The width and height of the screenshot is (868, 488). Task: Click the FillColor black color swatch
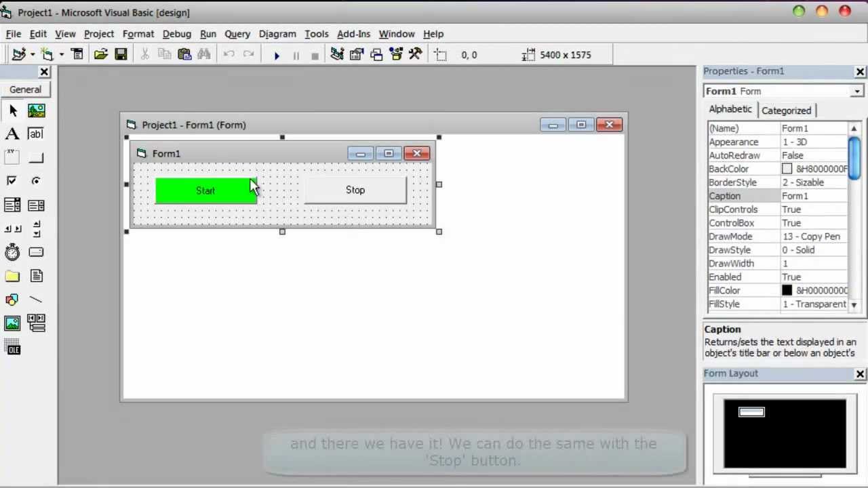[787, 291]
